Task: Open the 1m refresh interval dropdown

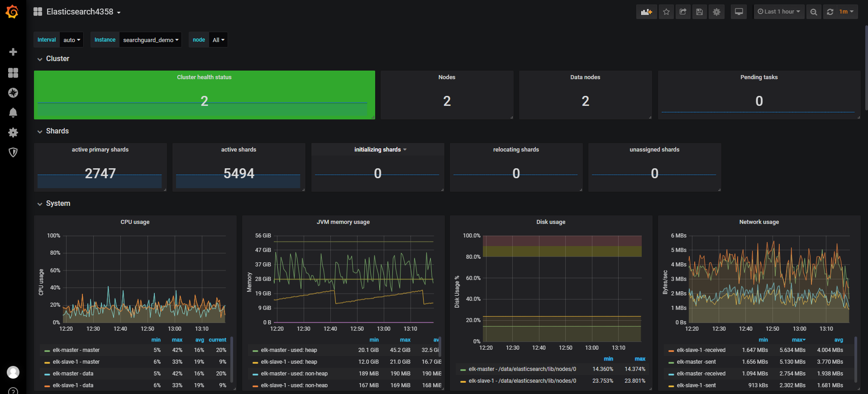Action: tap(847, 12)
